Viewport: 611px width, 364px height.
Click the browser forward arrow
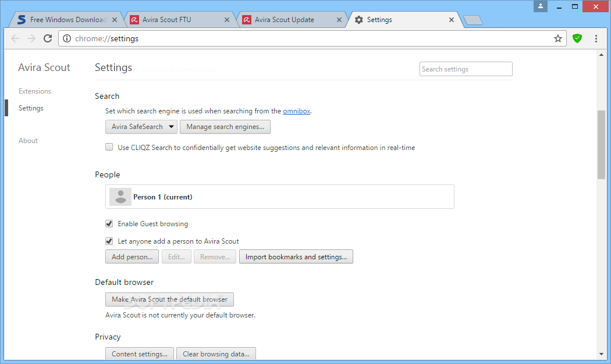(31, 38)
